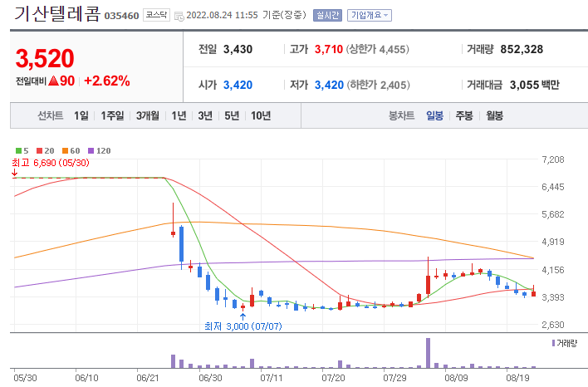Click the red up-triangle change icon
Viewport: 588px width, 387px height.
pyautogui.click(x=54, y=81)
